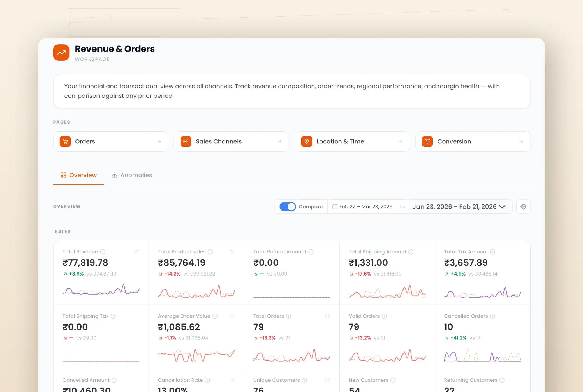583x392 pixels.
Task: Switch to the Anomalies tab
Action: (136, 175)
